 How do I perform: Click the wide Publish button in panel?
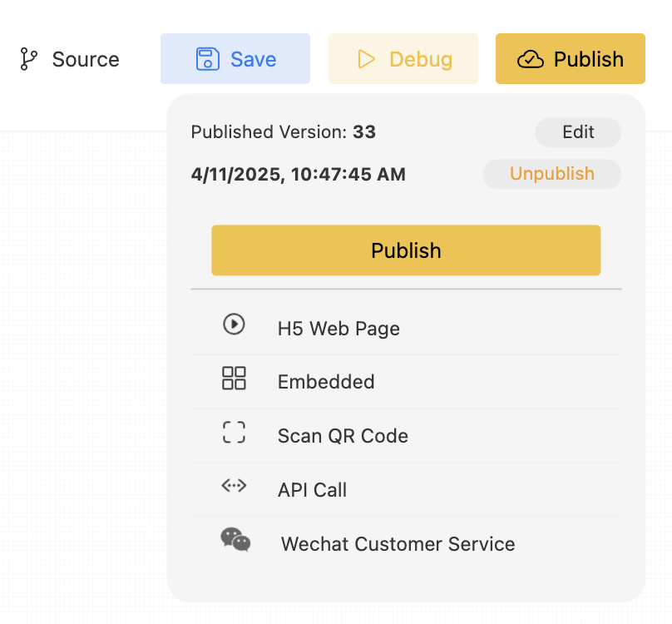point(406,250)
